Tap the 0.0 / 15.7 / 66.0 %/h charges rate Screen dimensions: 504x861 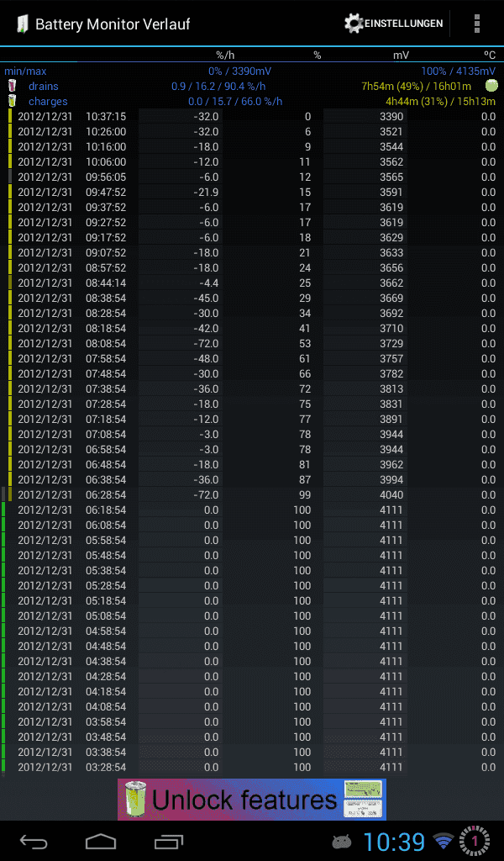pos(235,102)
